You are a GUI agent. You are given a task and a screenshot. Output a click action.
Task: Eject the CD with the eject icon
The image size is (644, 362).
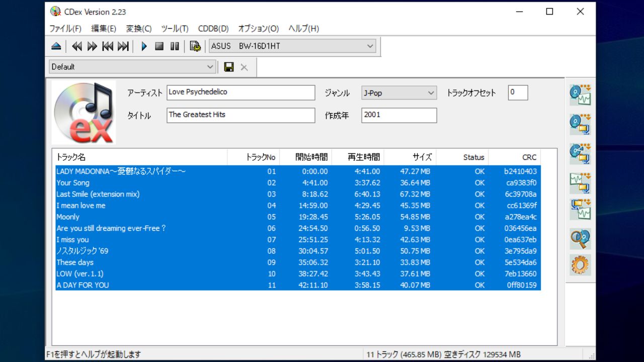point(56,46)
